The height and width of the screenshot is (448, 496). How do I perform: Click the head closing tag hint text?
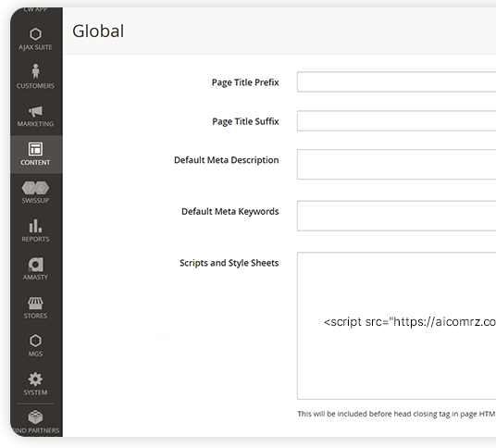[396, 414]
